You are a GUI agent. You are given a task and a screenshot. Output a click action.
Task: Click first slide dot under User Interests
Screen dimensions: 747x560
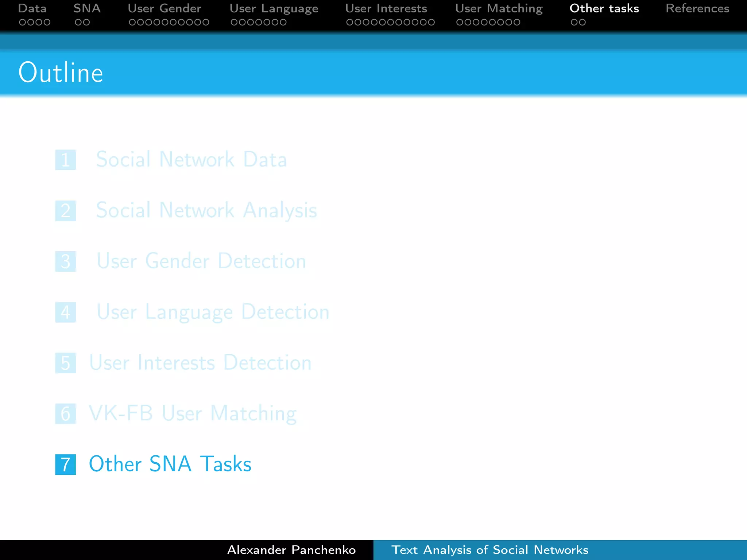pyautogui.click(x=350, y=22)
